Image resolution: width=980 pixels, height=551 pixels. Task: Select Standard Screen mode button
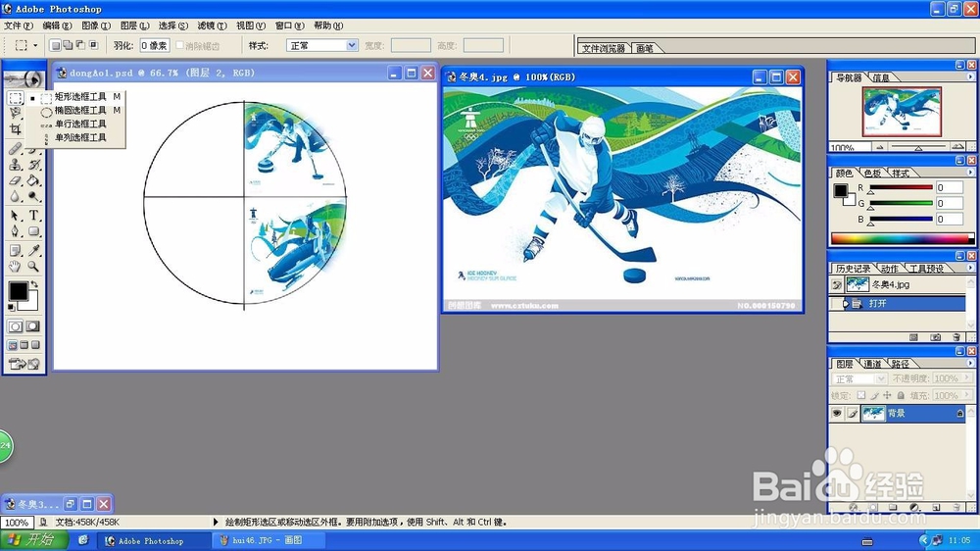[x=13, y=344]
